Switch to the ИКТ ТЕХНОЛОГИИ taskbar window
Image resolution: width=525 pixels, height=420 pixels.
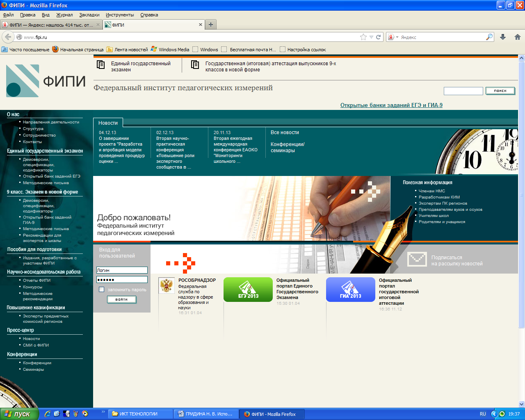click(x=140, y=414)
